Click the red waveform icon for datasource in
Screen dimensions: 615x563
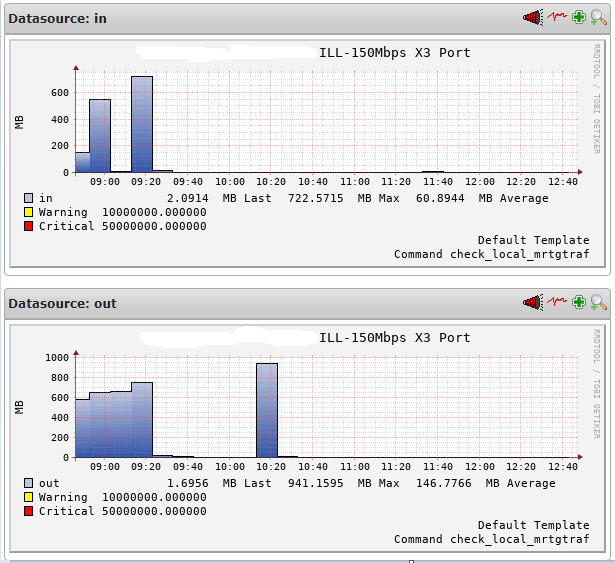tap(556, 18)
